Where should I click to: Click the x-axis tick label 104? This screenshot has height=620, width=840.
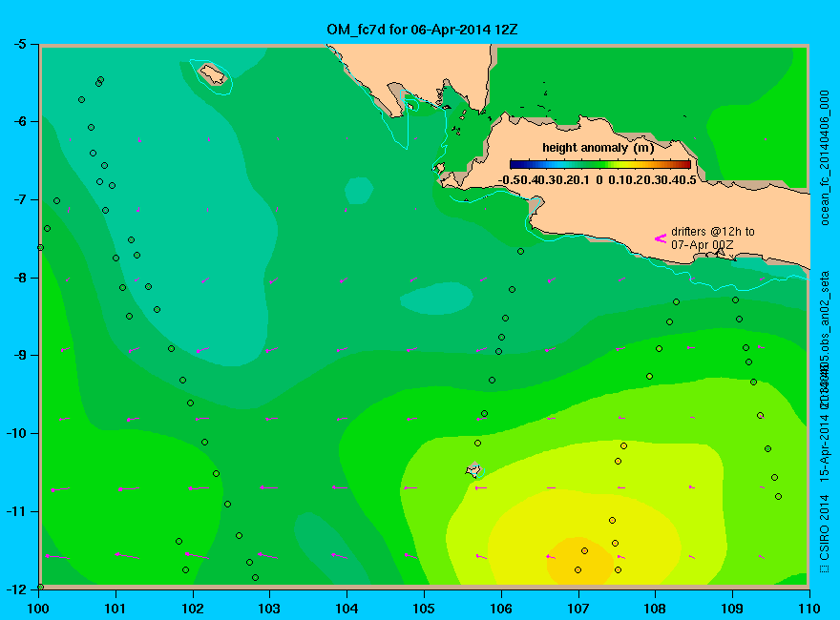[346, 609]
